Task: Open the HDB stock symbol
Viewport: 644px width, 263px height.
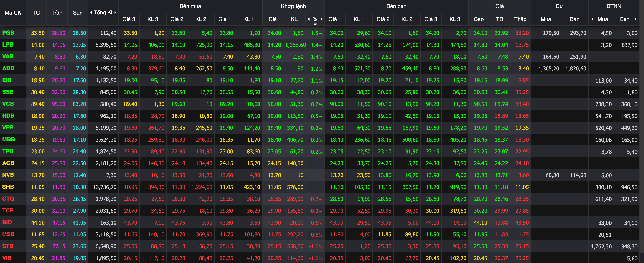Action: [8, 116]
